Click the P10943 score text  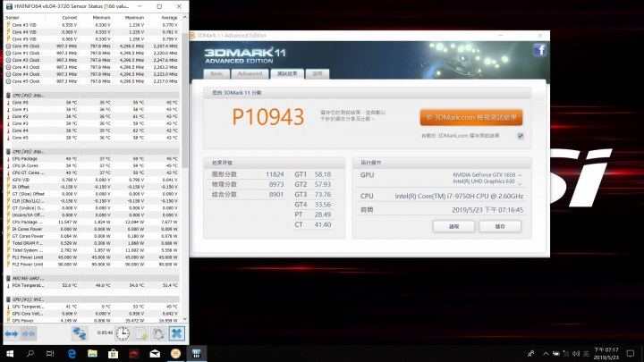click(x=268, y=117)
